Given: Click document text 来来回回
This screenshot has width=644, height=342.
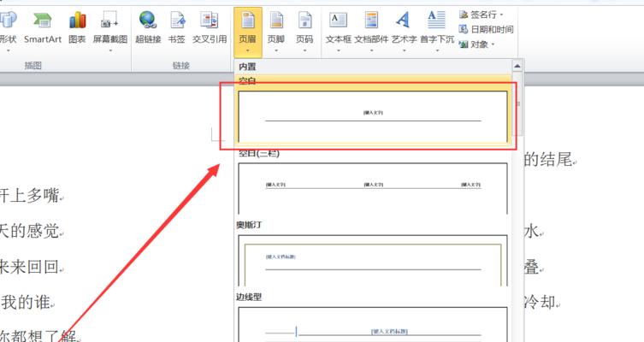Looking at the screenshot, I should tap(29, 267).
